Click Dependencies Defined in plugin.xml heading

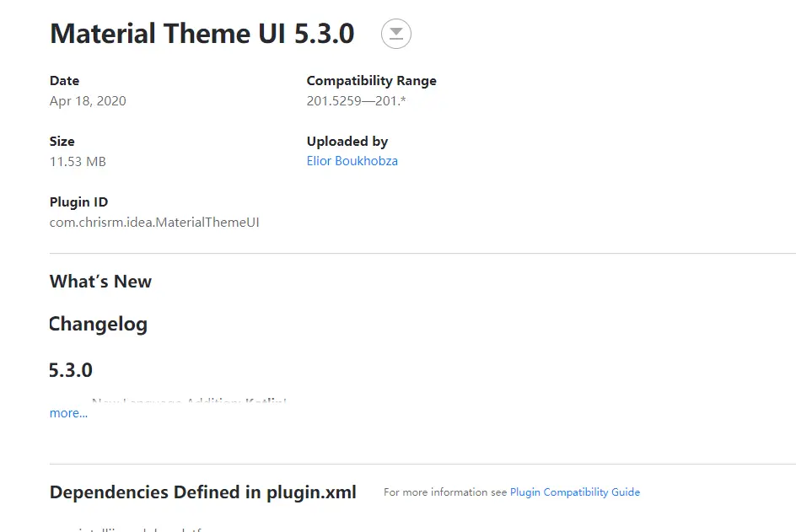pyautogui.click(x=203, y=492)
